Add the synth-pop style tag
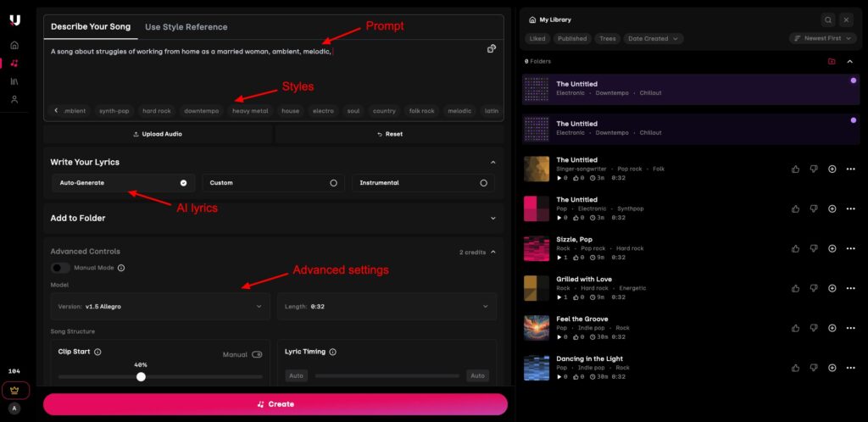Viewport: 868px width, 422px height. click(x=114, y=111)
